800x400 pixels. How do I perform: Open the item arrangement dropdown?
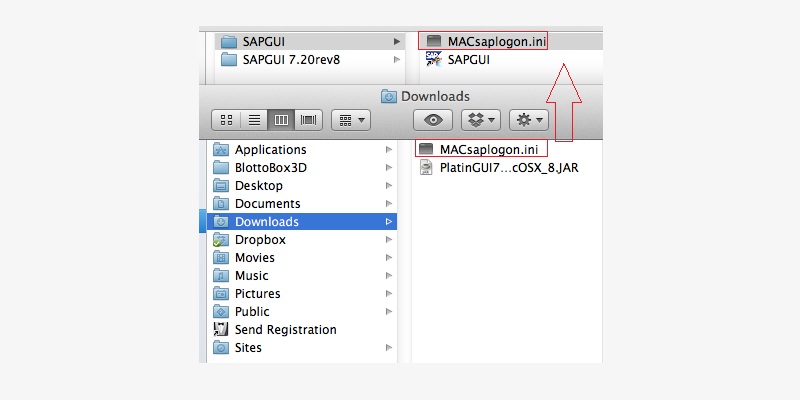coord(351,120)
